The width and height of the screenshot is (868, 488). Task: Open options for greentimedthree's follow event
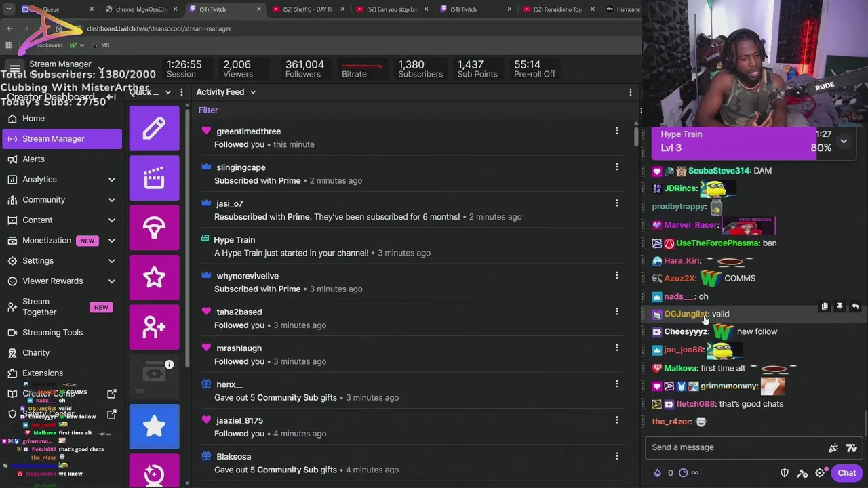coord(616,131)
